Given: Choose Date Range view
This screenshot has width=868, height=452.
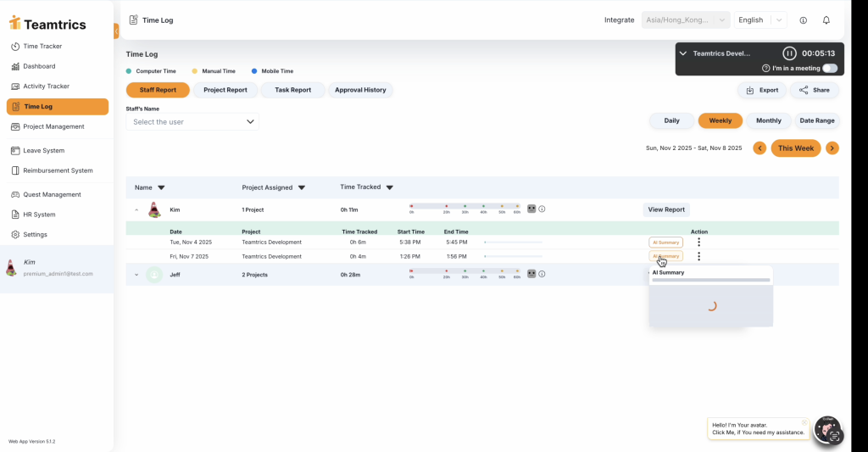Looking at the screenshot, I should coord(816,120).
